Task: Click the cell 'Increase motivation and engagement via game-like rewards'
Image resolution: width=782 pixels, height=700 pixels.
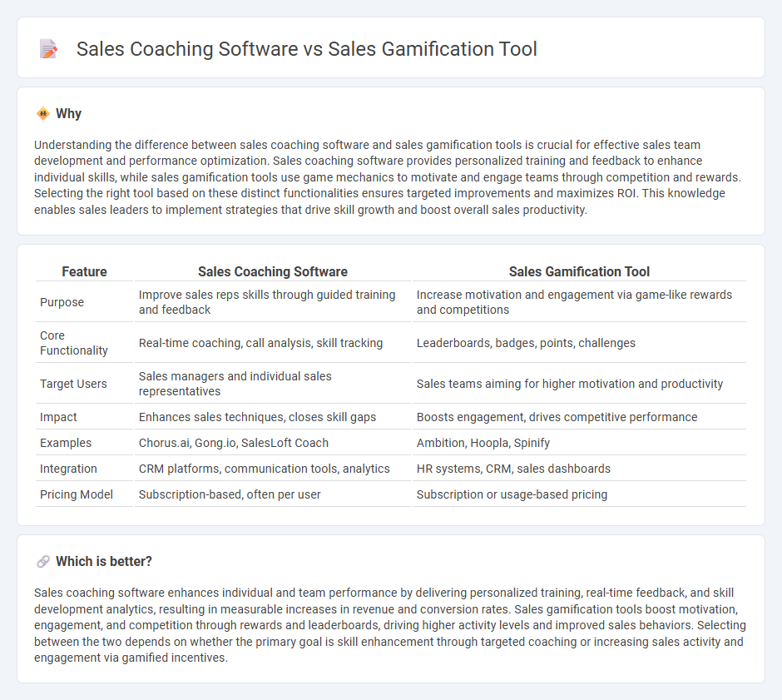Action: [x=579, y=302]
